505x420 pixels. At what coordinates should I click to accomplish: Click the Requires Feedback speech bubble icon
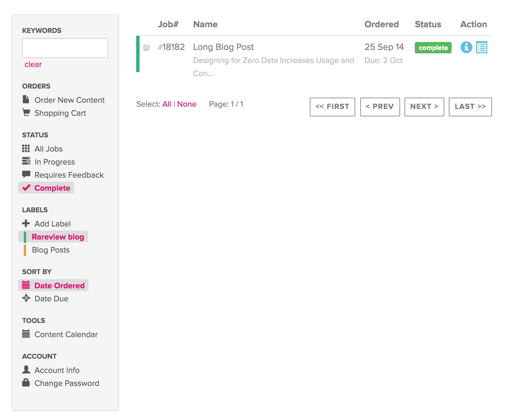click(x=26, y=174)
